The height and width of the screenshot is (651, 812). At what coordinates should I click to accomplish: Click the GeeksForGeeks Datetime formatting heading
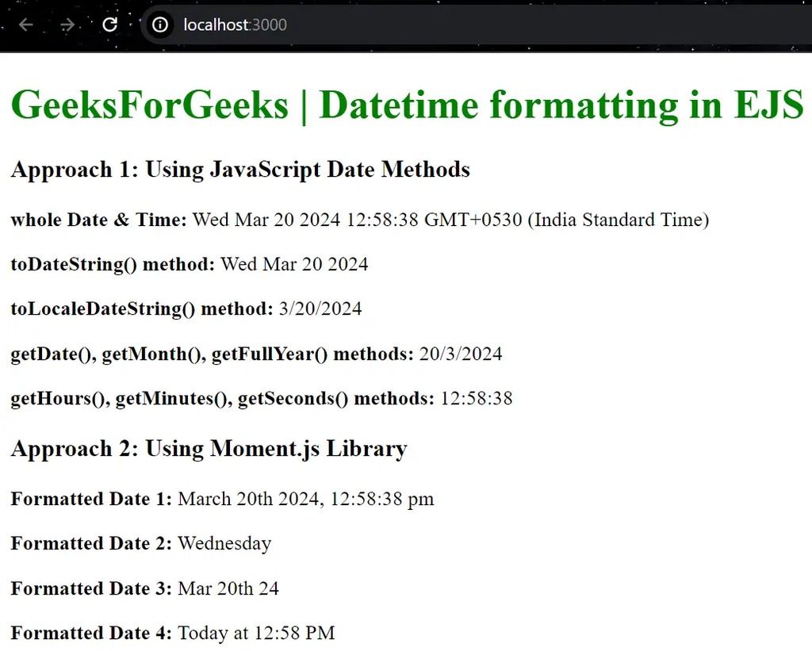tap(407, 105)
